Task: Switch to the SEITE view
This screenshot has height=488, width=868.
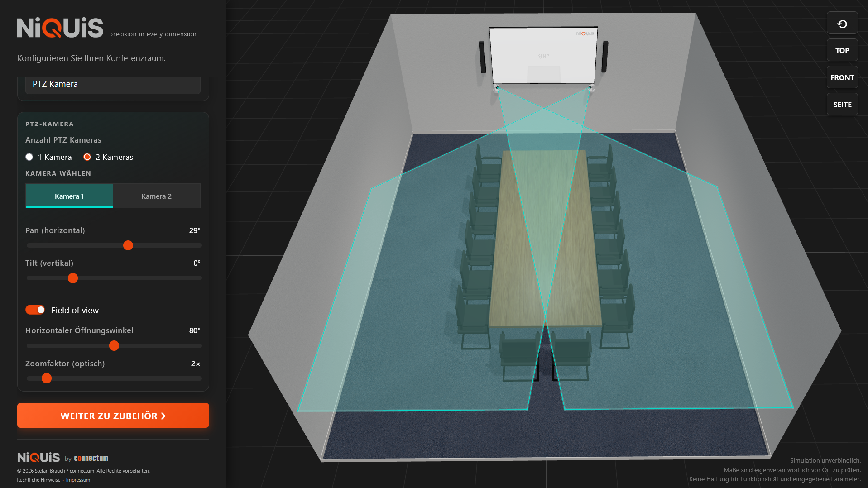Action: [842, 105]
